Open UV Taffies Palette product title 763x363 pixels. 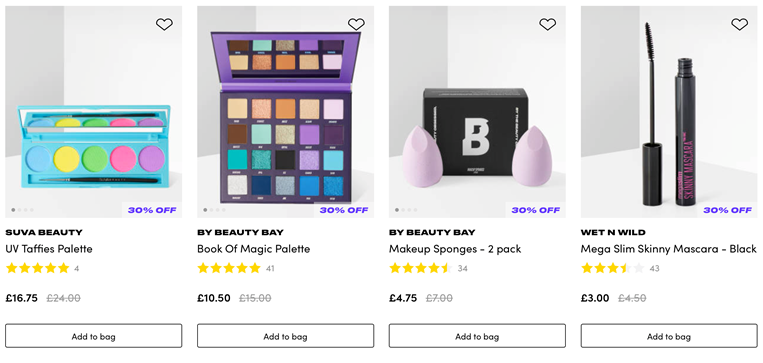pos(49,249)
